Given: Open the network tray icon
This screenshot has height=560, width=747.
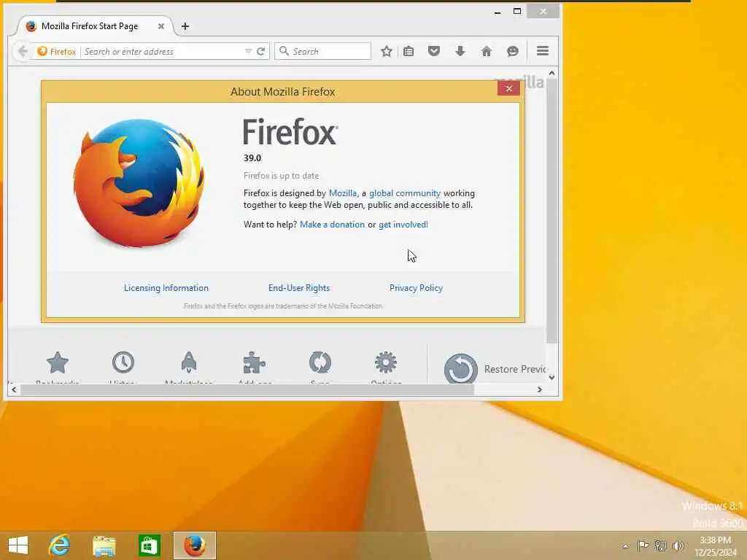Looking at the screenshot, I should pos(660,545).
